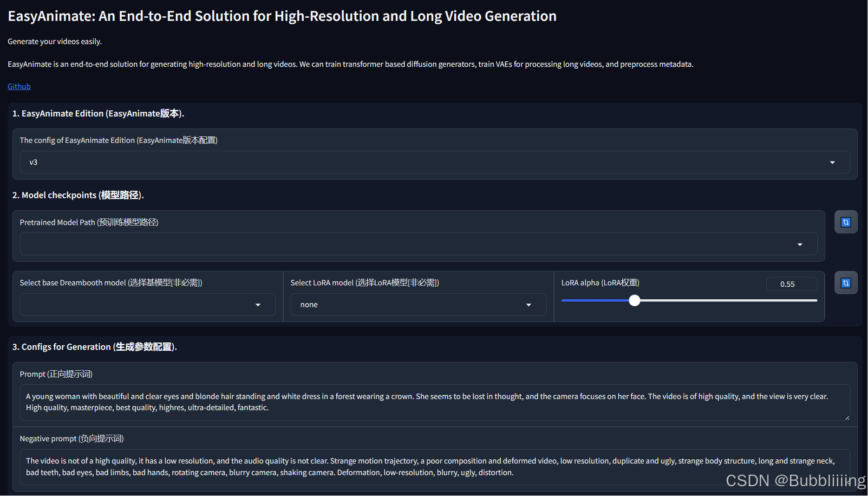868x496 pixels.
Task: Click into the Negative prompt text area
Action: click(435, 467)
